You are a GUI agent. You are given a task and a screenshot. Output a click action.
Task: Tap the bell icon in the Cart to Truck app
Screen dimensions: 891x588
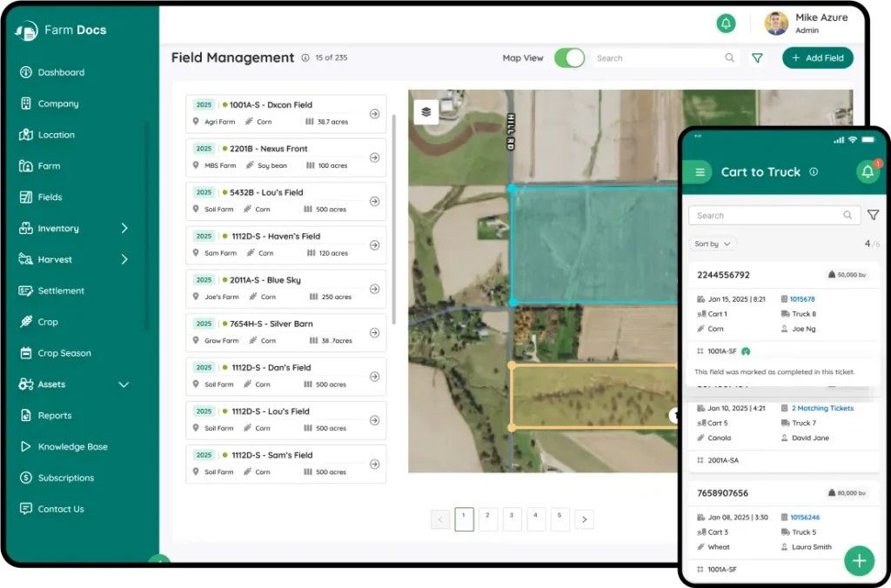[868, 172]
